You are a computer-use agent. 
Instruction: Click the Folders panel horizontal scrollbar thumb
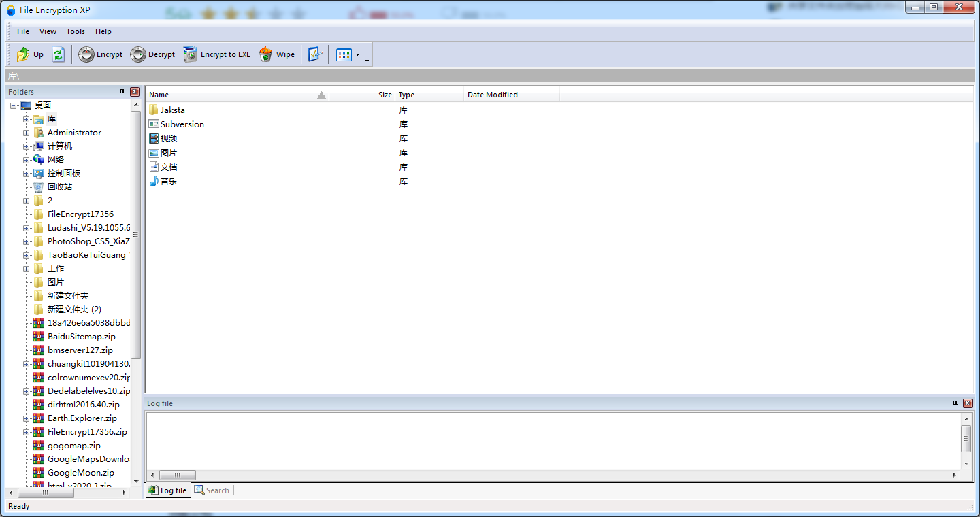(46, 493)
